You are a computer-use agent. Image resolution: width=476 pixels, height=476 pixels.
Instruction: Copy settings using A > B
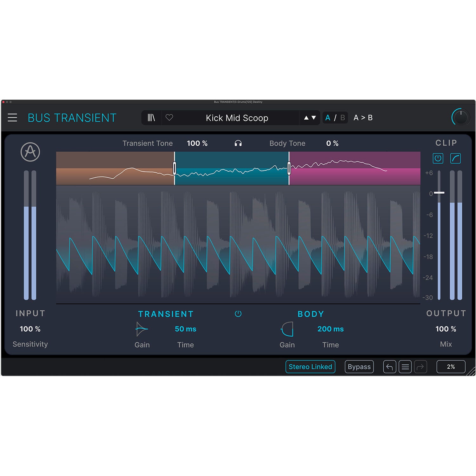364,118
